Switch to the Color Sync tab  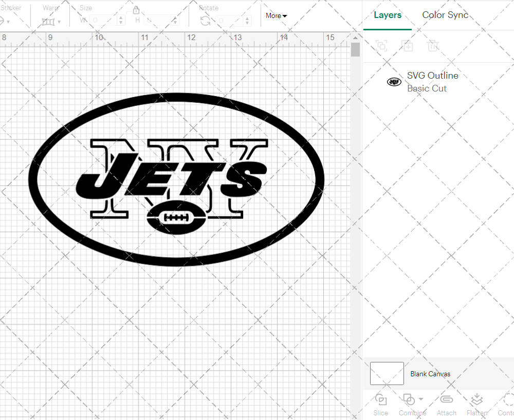pyautogui.click(x=445, y=15)
